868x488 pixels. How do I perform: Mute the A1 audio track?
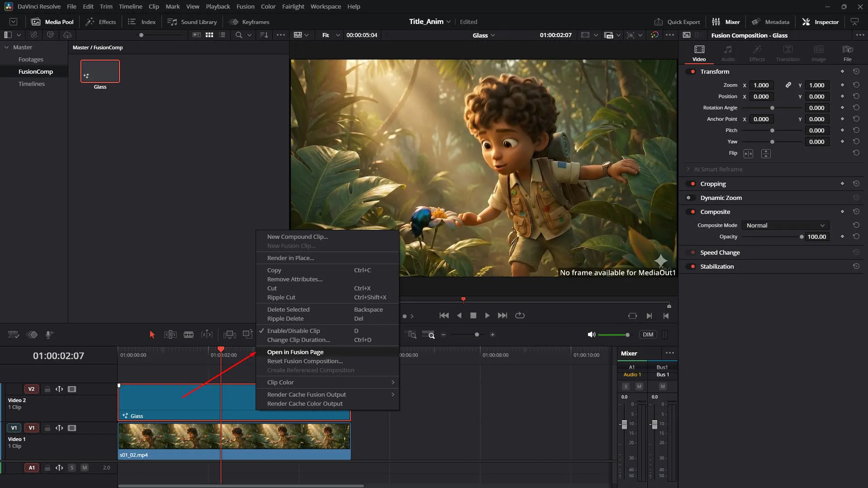tap(84, 468)
